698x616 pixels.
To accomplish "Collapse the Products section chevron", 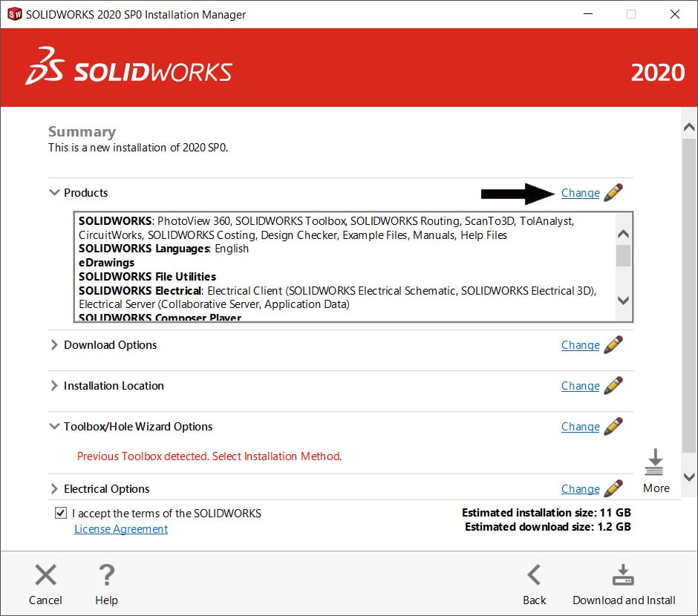I will [x=54, y=192].
